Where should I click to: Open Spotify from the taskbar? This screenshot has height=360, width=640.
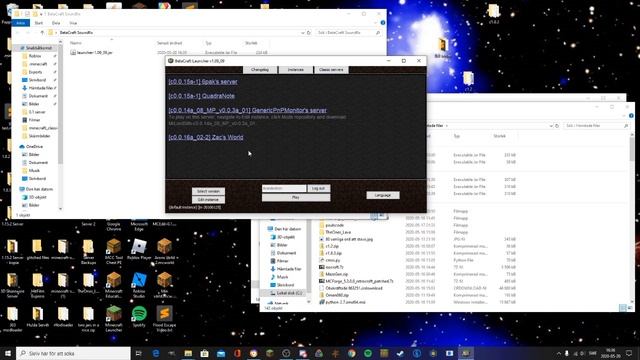368,353
